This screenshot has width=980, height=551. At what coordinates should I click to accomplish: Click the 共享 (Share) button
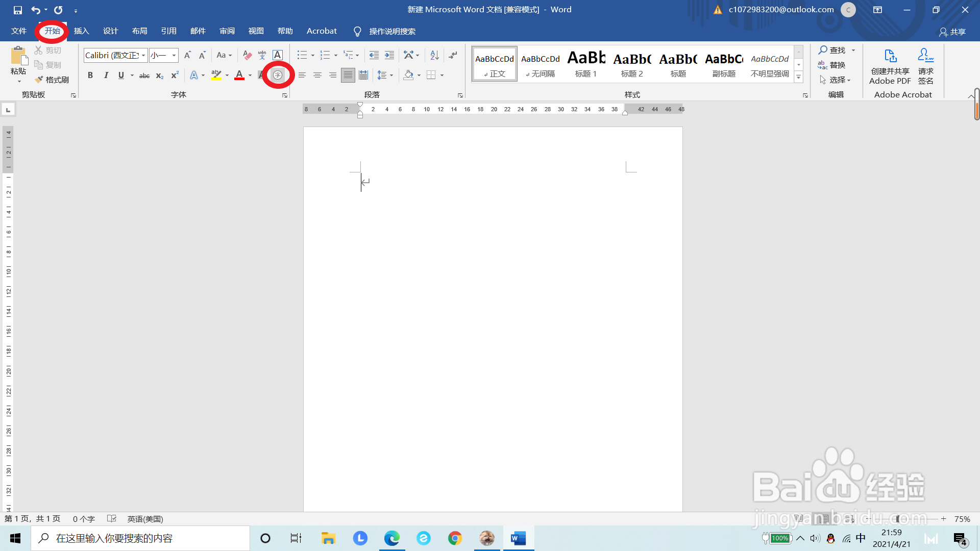tap(952, 32)
